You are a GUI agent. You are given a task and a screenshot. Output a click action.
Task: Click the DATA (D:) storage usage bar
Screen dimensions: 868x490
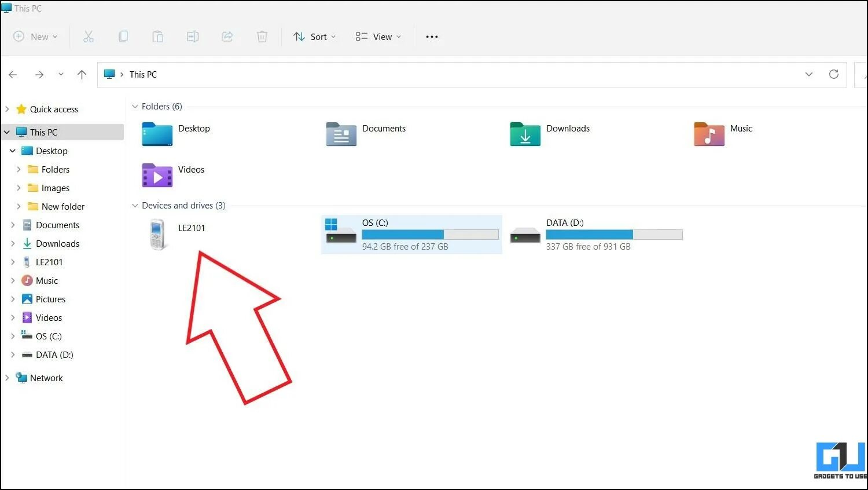pos(614,235)
